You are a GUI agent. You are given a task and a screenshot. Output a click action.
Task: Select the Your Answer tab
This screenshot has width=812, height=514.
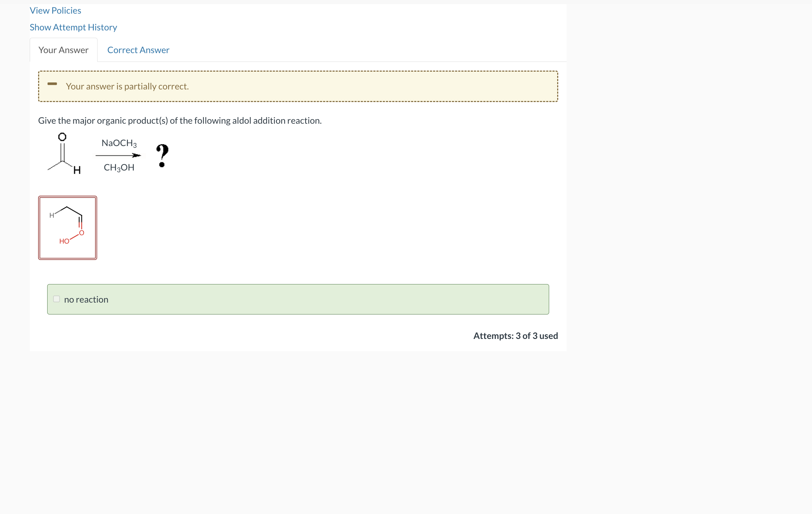63,50
